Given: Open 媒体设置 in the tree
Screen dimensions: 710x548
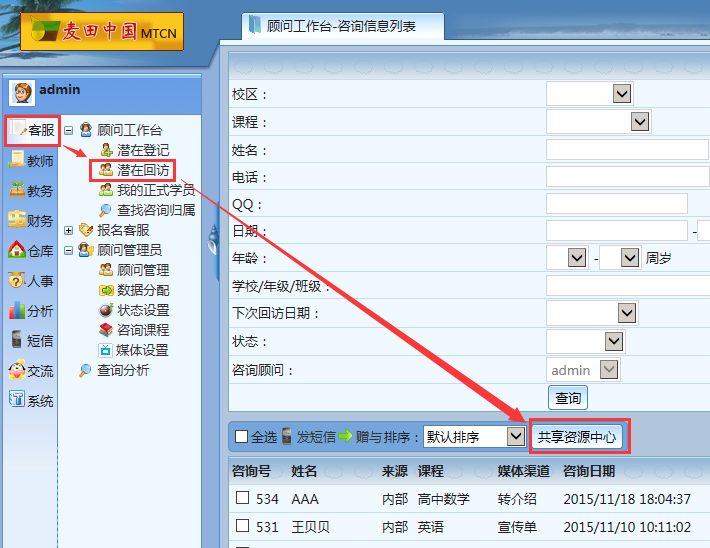Looking at the screenshot, I should 142,350.
